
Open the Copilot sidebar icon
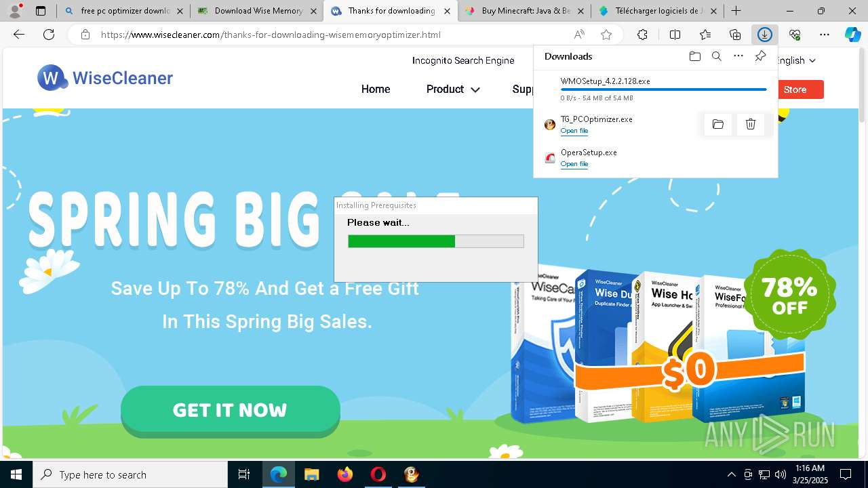click(853, 35)
